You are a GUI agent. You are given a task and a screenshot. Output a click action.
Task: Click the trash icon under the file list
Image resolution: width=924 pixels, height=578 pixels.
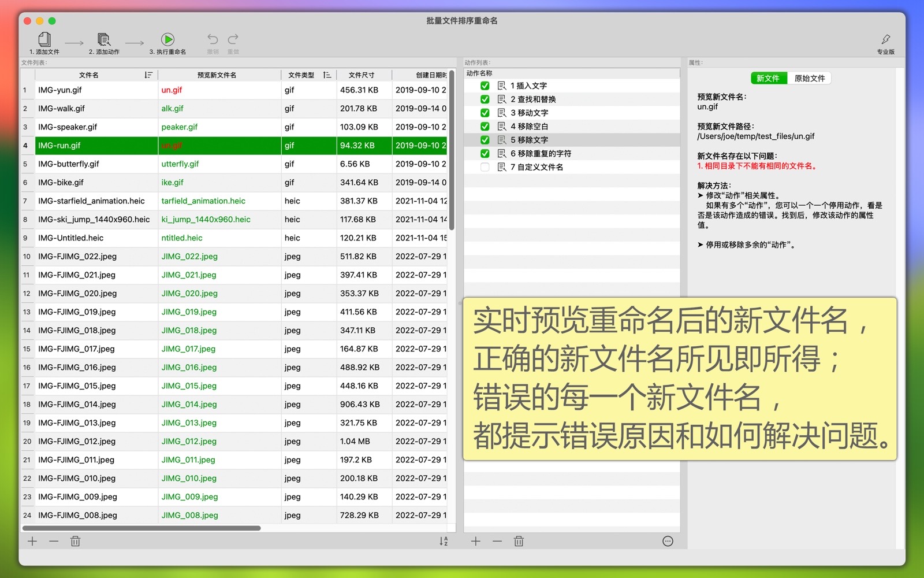[x=75, y=542]
